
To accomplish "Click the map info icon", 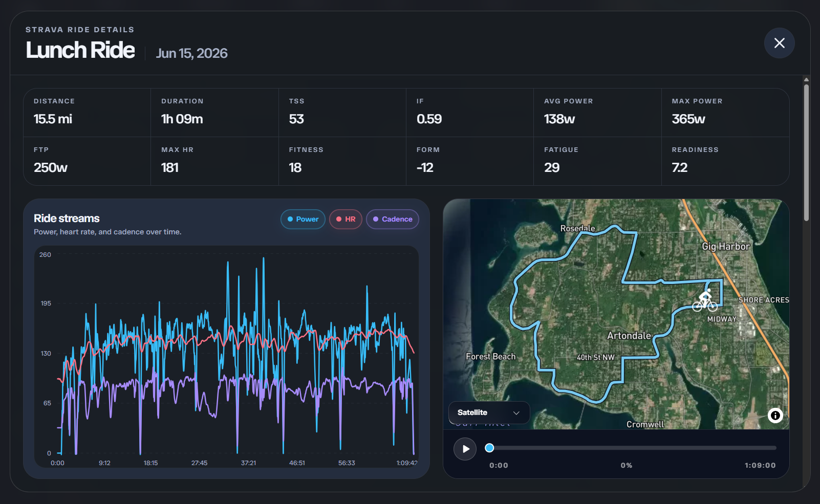I will click(775, 415).
